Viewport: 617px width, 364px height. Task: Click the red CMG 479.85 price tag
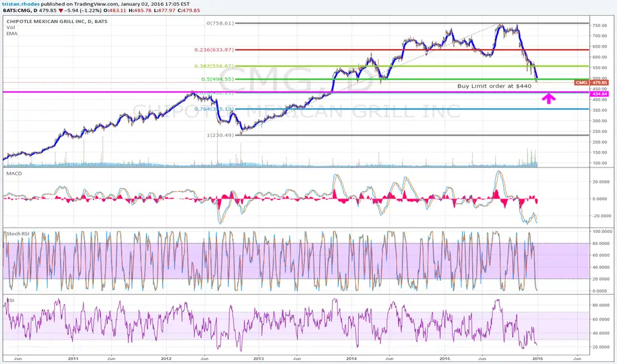point(591,83)
